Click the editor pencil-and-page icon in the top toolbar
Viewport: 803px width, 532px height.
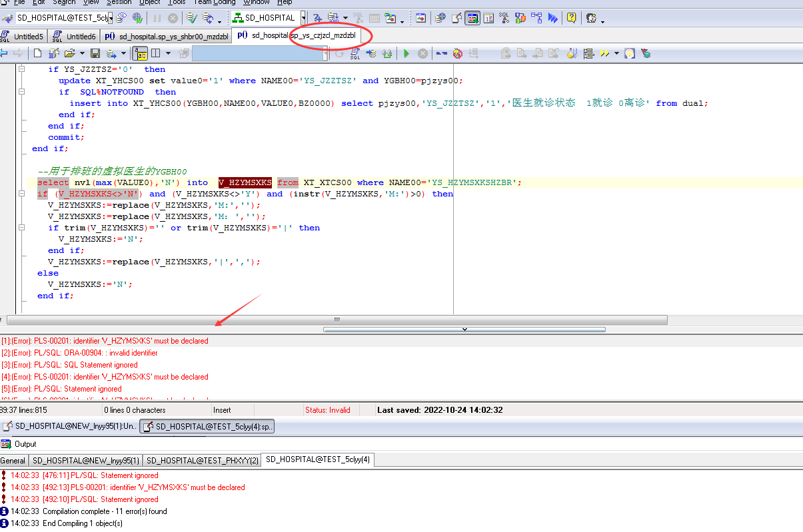(456, 18)
